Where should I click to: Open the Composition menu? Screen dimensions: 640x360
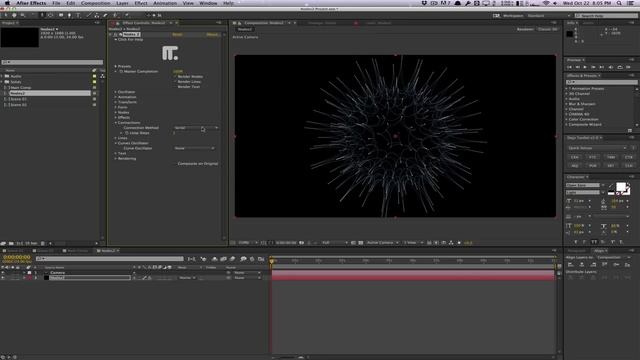96,3
